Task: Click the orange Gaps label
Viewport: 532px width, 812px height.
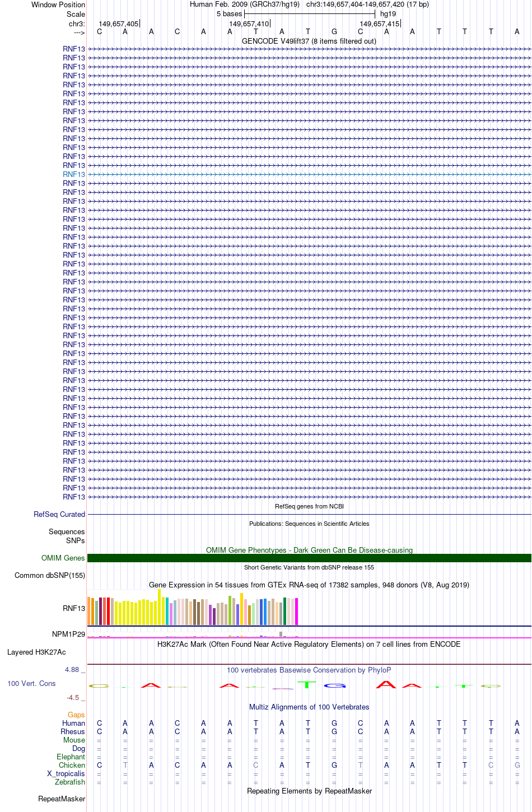Action: click(x=76, y=715)
